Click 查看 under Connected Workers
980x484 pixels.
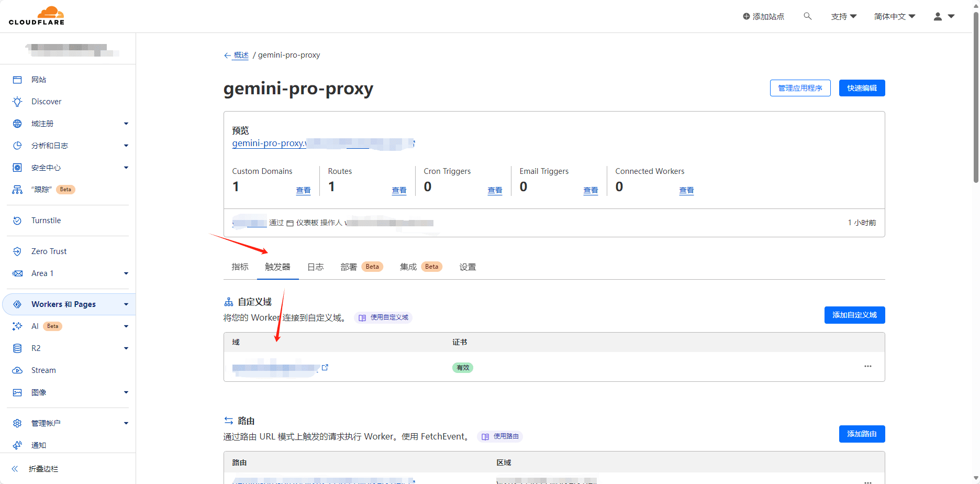point(687,191)
